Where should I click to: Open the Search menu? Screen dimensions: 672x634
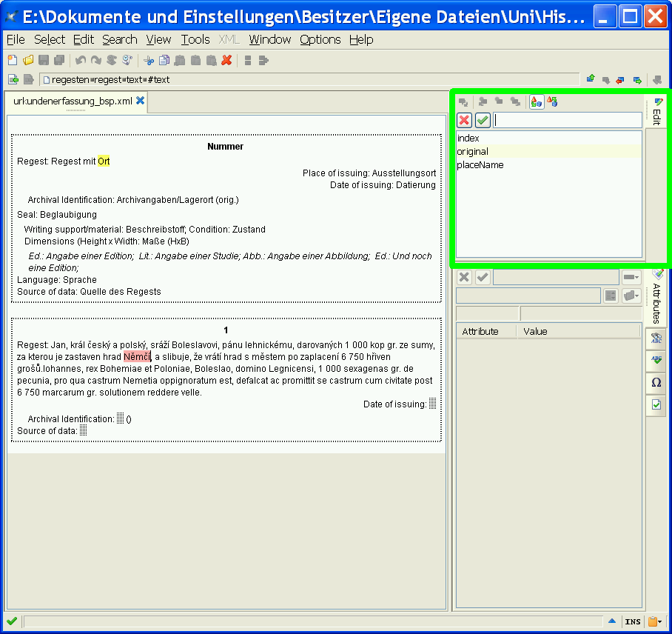pyautogui.click(x=120, y=39)
